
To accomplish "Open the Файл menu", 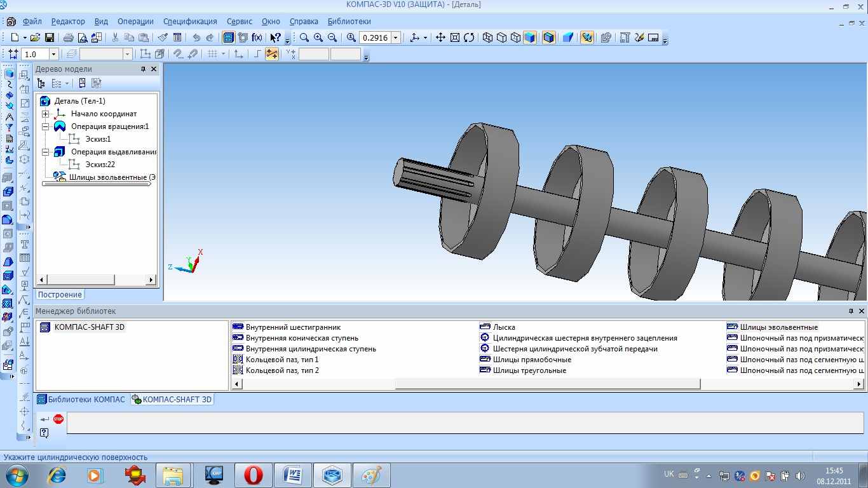I will pos(32,21).
